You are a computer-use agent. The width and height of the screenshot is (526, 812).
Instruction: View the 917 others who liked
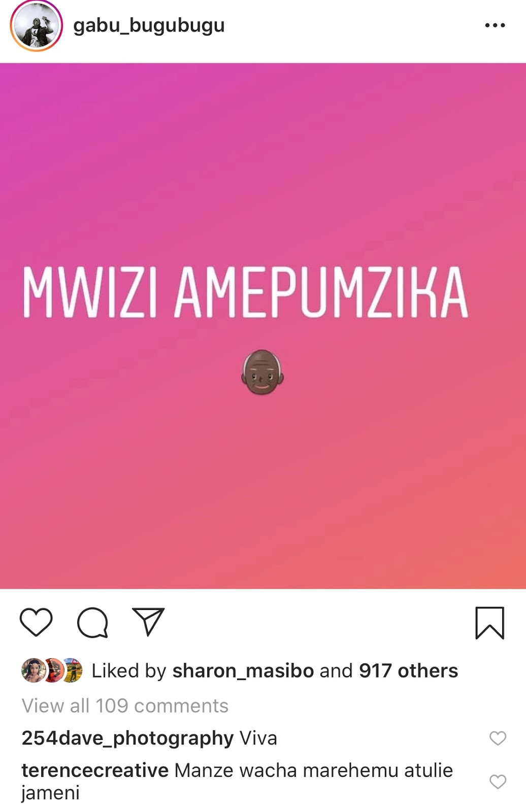pos(409,671)
